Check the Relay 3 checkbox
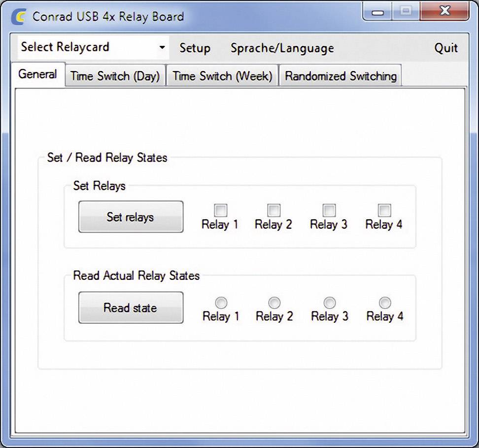479x448 pixels. (329, 211)
